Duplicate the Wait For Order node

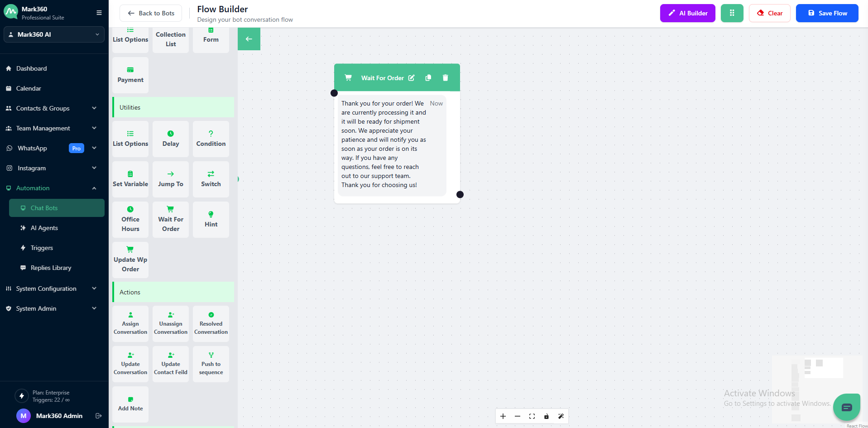428,78
